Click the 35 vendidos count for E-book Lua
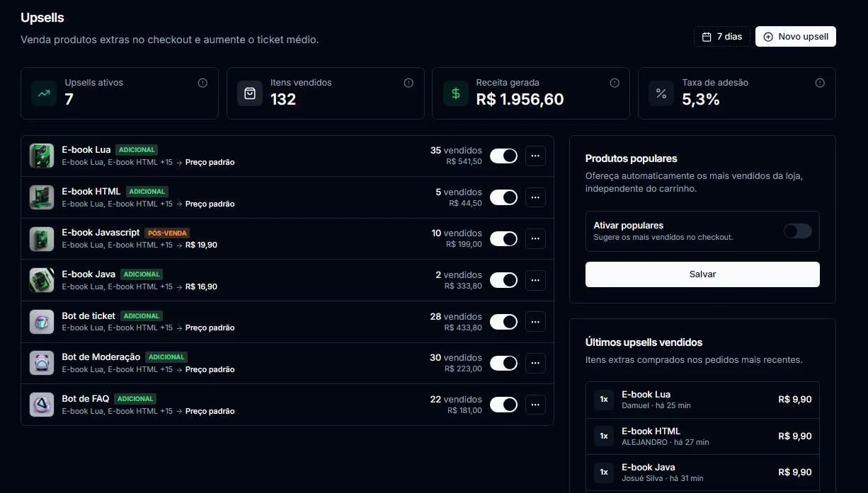 [456, 150]
